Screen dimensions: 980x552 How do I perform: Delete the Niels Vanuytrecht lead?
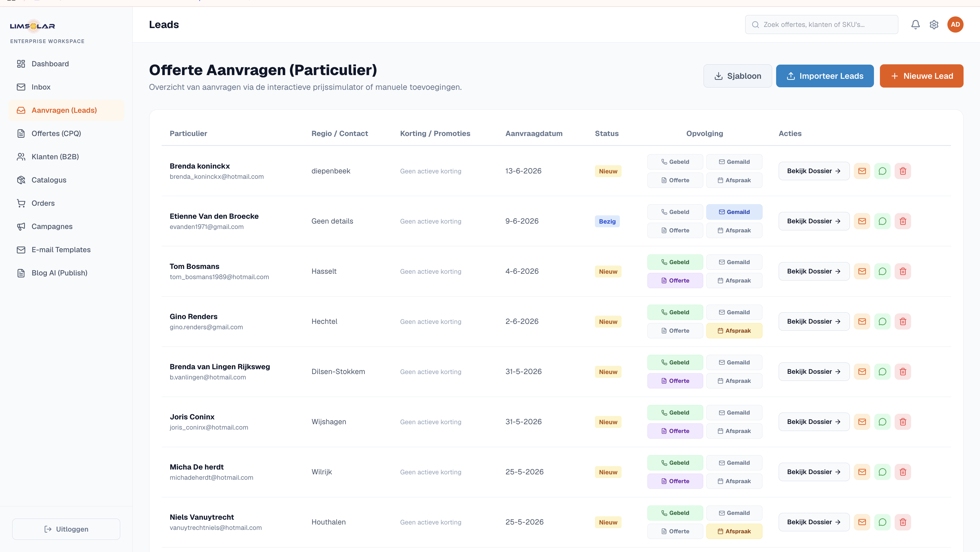pos(903,522)
